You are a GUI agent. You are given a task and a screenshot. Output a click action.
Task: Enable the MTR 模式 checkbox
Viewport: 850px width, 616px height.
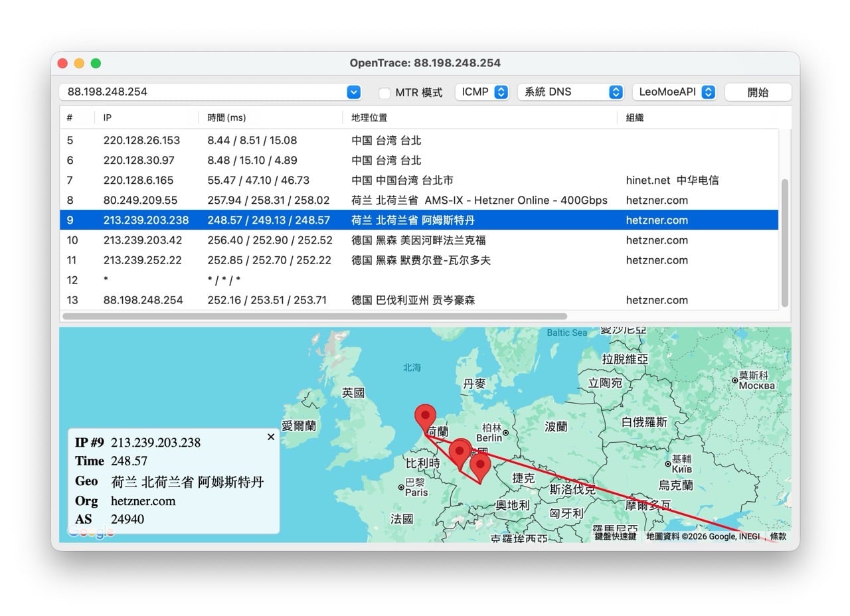(x=383, y=92)
